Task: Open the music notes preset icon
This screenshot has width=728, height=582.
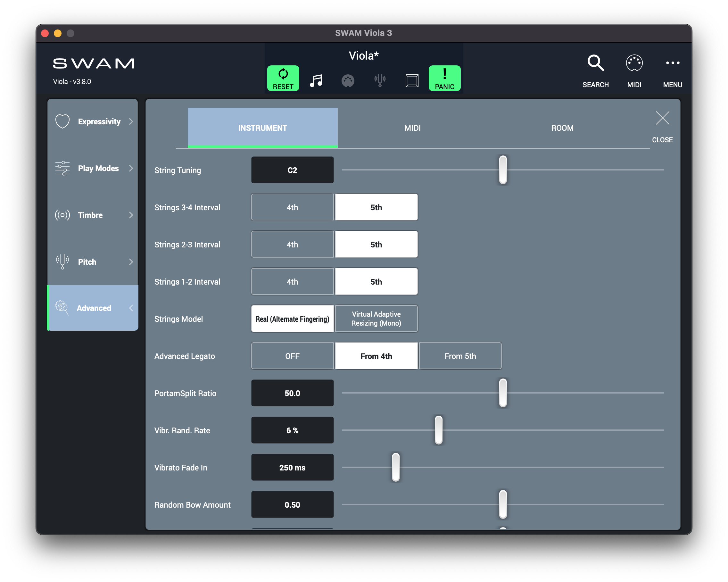Action: click(x=316, y=80)
